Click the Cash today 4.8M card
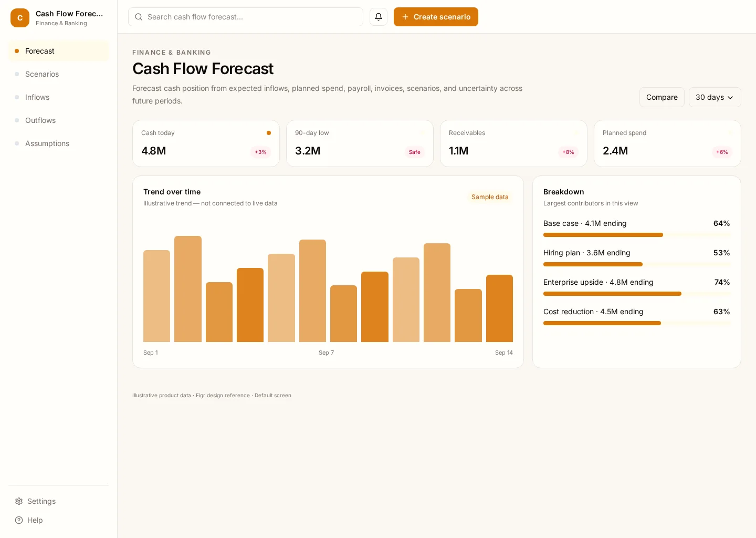Image resolution: width=756 pixels, height=538 pixels. coord(206,143)
